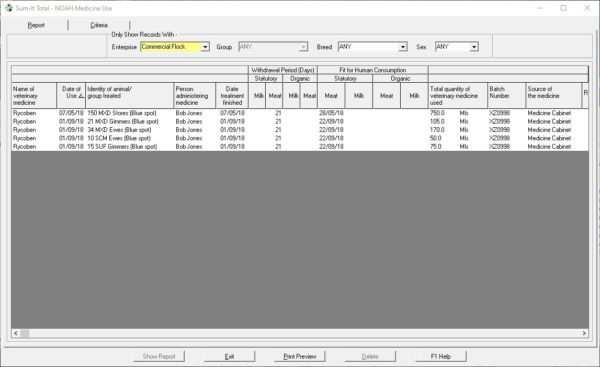Screen dimensions: 600x367
Task: Click the batch number in the 10 SCM Ewes row
Action: tap(499, 138)
